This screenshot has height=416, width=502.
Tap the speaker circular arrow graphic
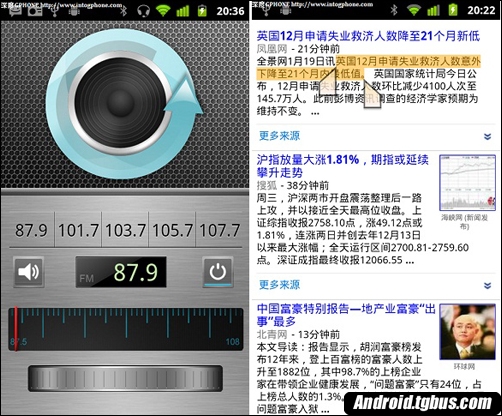tap(124, 103)
